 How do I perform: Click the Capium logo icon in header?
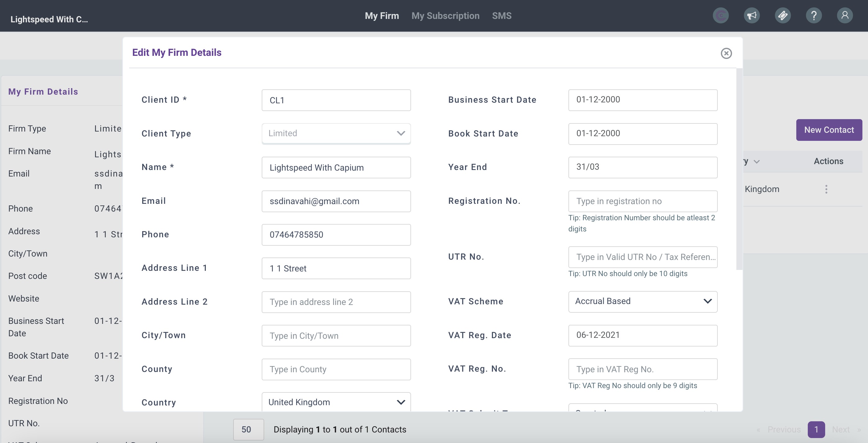[x=721, y=16]
